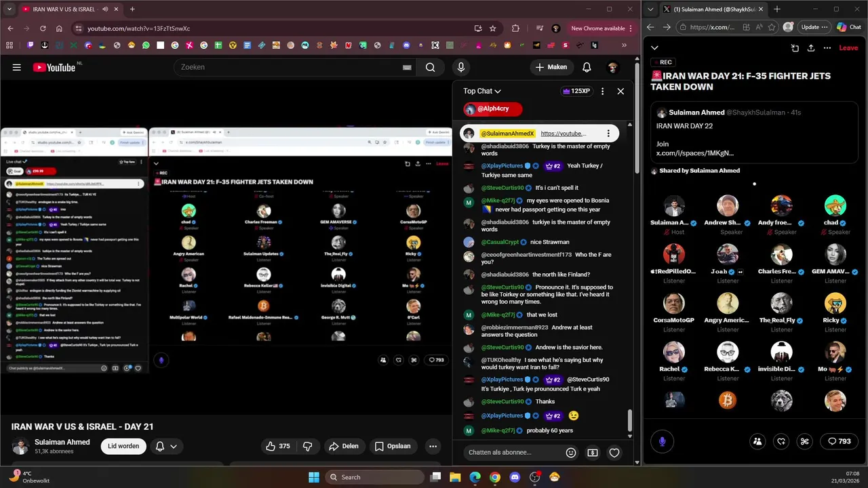Request the mic in X Space
868x488 pixels.
pyautogui.click(x=662, y=441)
